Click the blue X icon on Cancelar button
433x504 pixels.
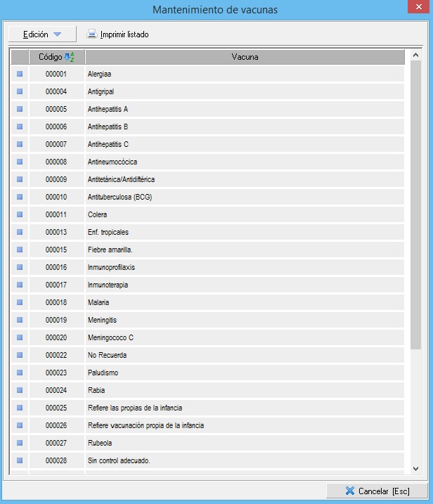point(349,491)
